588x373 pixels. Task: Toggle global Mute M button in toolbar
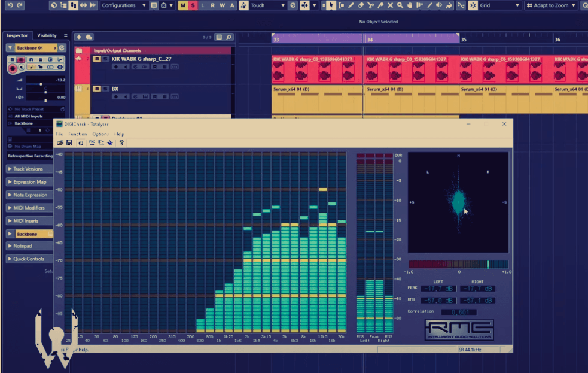click(x=182, y=5)
